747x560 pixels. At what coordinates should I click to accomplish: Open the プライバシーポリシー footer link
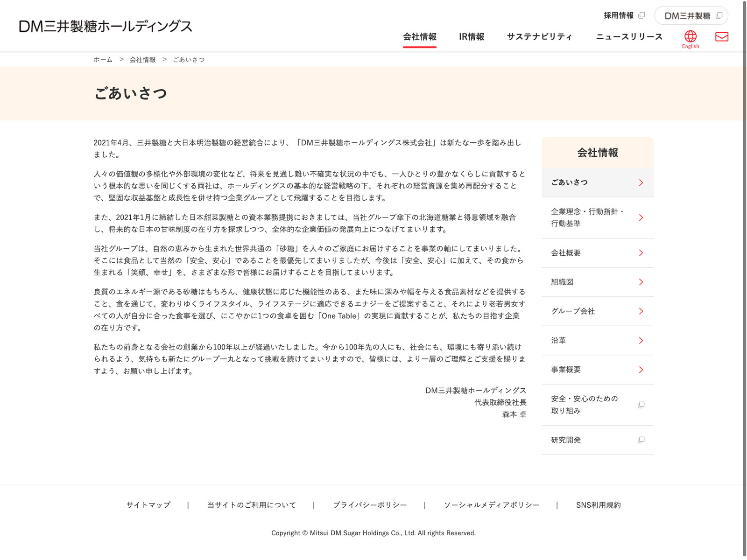pyautogui.click(x=370, y=505)
